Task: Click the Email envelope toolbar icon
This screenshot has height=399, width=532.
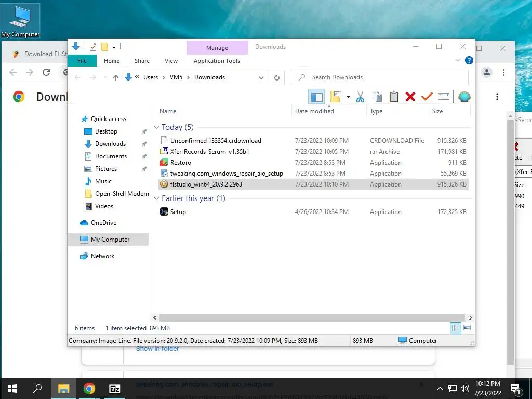Action: (444, 97)
